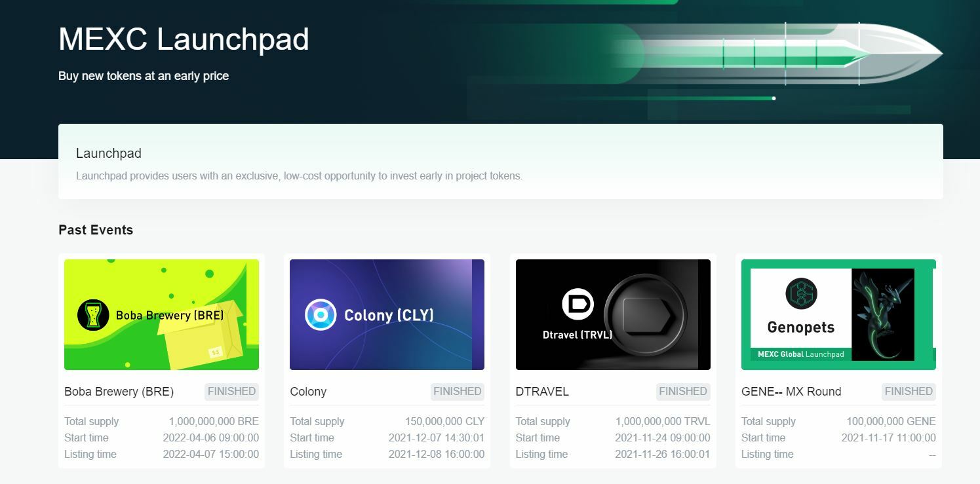The width and height of the screenshot is (980, 484).
Task: Click 'Listing time' label on DTRAVEL card
Action: 541,454
